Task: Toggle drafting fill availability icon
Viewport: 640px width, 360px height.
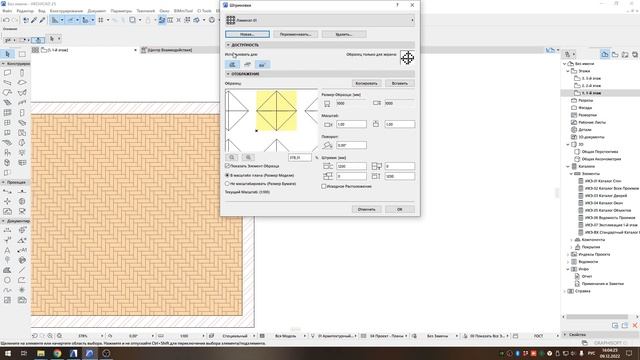Action: tap(232, 64)
